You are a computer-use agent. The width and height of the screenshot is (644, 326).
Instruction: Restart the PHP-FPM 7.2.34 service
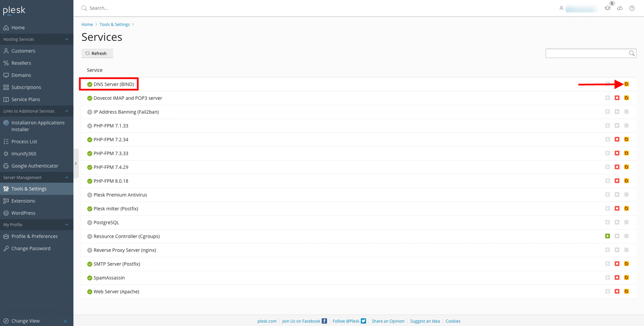626,139
